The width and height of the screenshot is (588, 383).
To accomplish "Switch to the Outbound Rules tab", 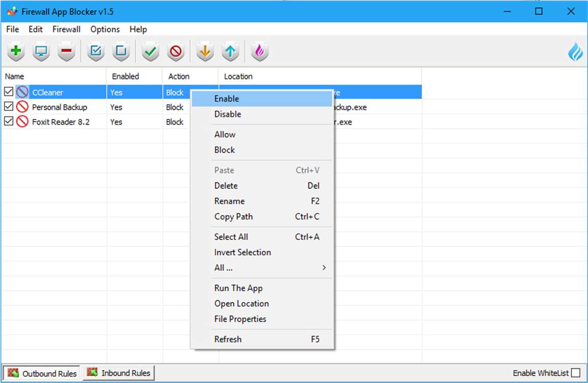I will 42,373.
